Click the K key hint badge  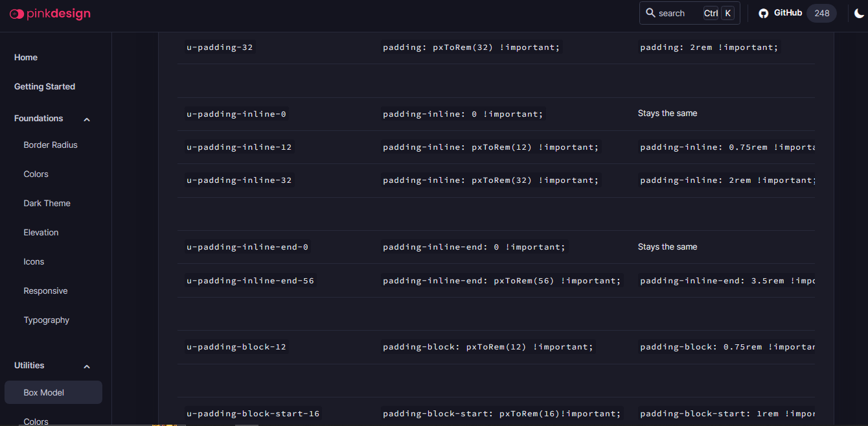[x=728, y=13]
